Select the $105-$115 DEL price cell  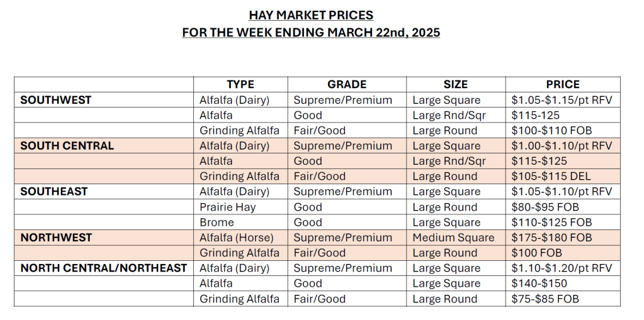pos(551,177)
